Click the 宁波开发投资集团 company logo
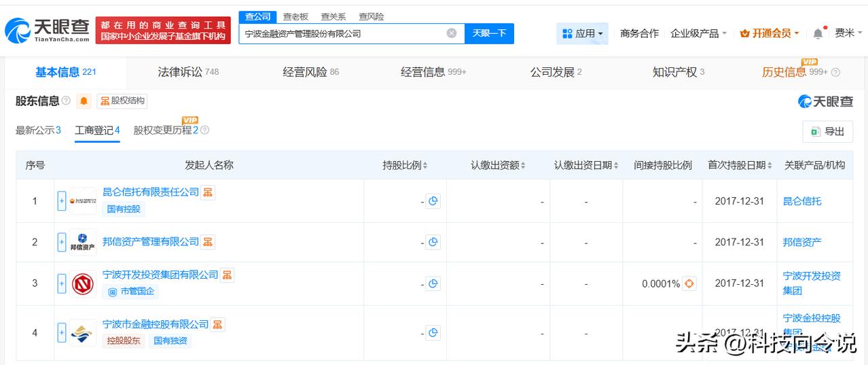 (x=83, y=283)
